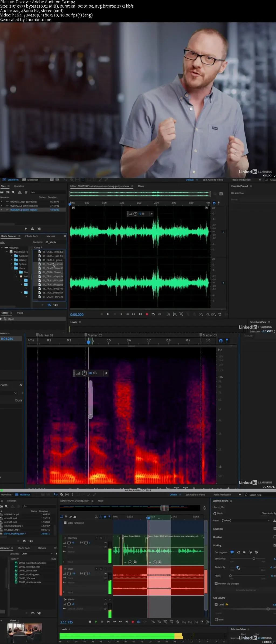The width and height of the screenshot is (276, 644).
Task: Expand the Applications folder in the Media Browser tree
Action: point(11,256)
